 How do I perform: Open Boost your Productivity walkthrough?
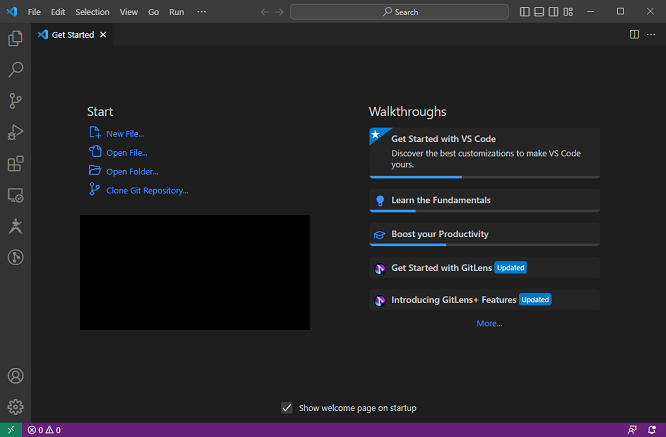(x=485, y=234)
